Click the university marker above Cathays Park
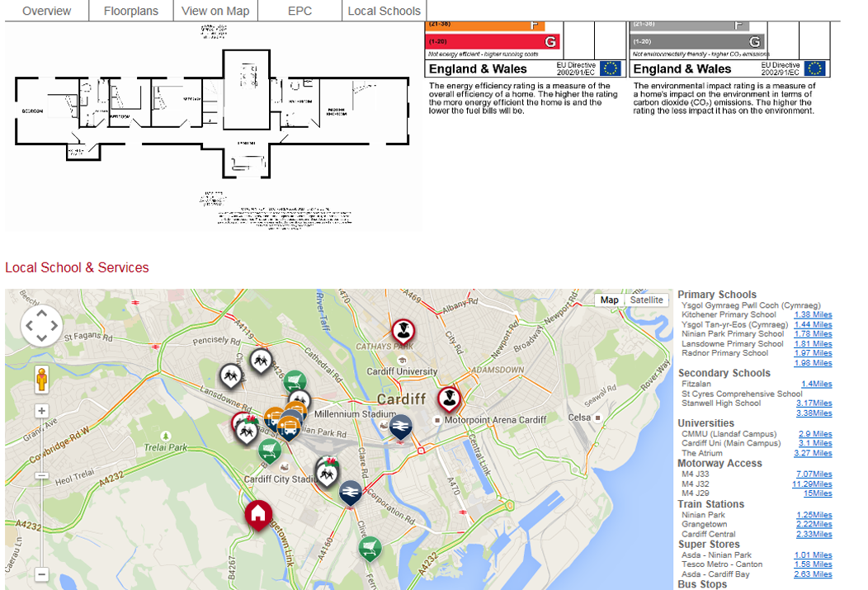This screenshot has height=590, width=868. pos(403,332)
